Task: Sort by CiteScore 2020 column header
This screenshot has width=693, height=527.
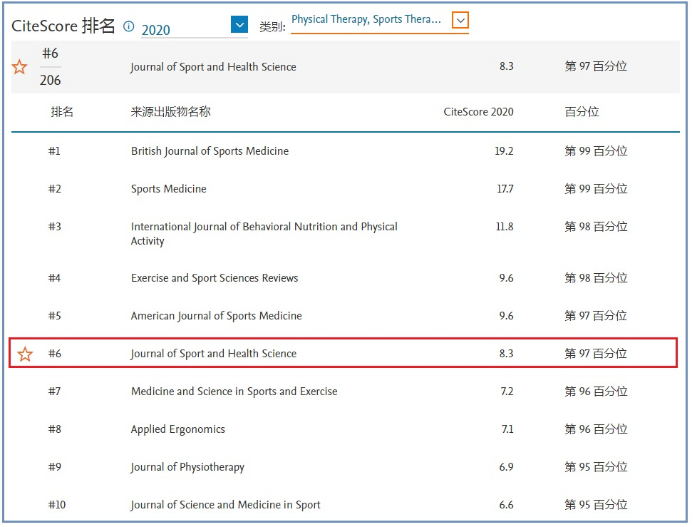Action: tap(478, 112)
